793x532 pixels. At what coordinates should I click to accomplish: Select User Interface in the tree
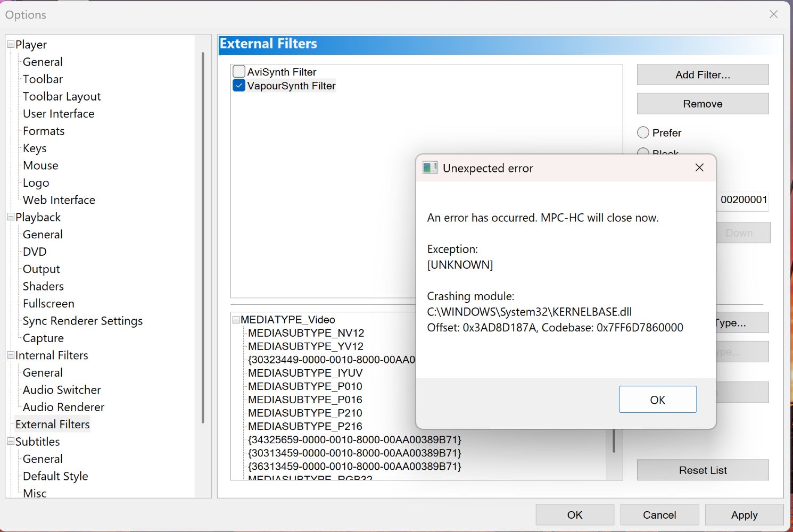pos(59,114)
